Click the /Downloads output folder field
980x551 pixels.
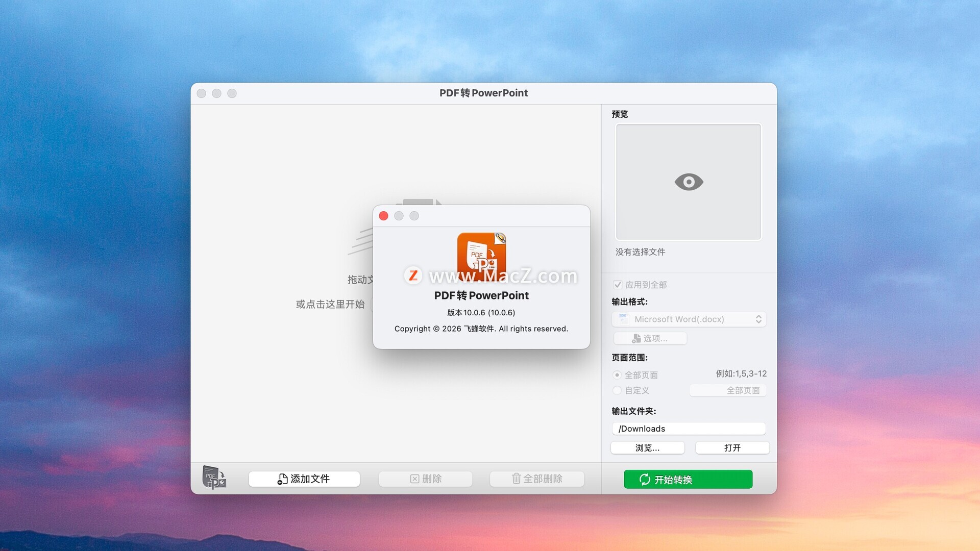point(689,429)
